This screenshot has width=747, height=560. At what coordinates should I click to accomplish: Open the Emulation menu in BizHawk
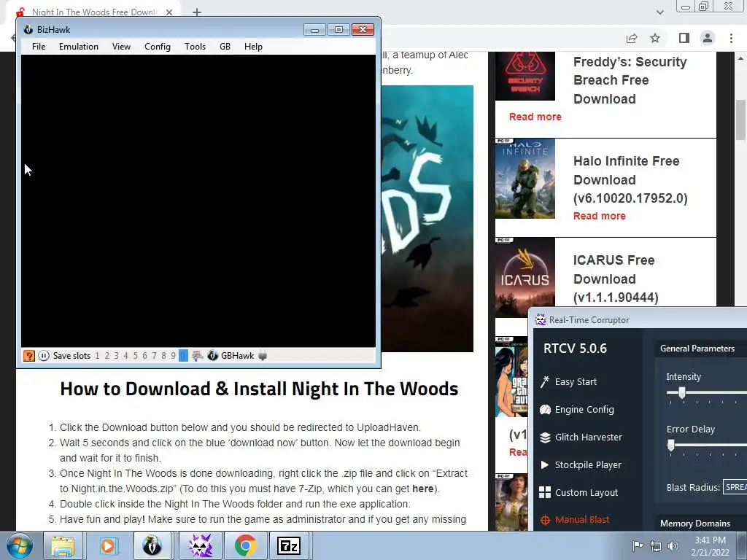pos(79,46)
